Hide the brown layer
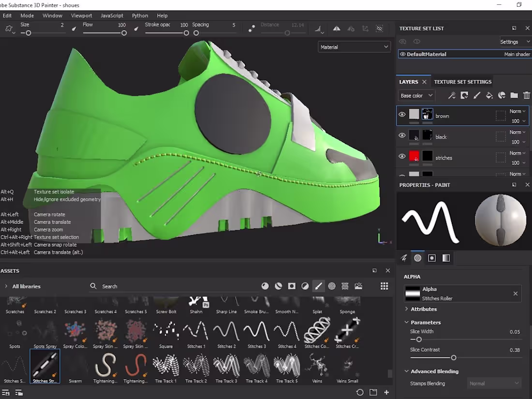 pos(402,115)
